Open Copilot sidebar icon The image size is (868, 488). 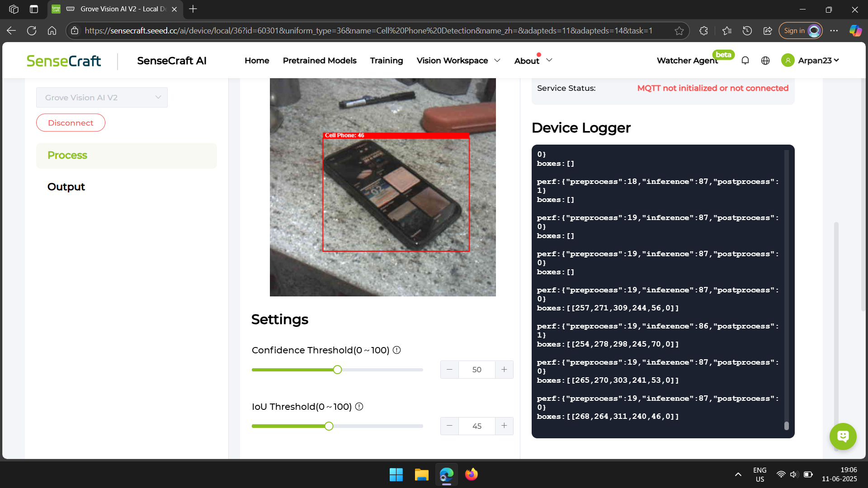click(855, 31)
